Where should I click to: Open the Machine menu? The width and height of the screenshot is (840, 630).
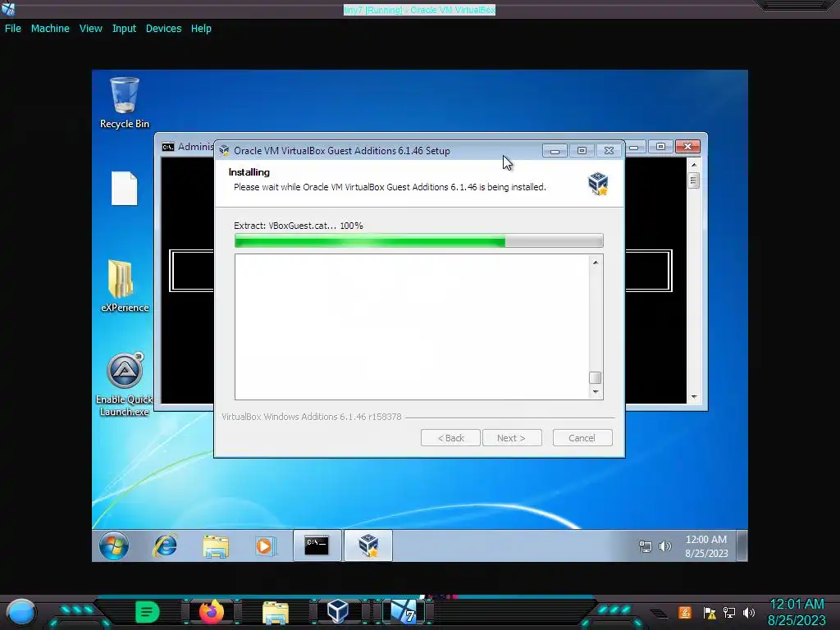(50, 29)
